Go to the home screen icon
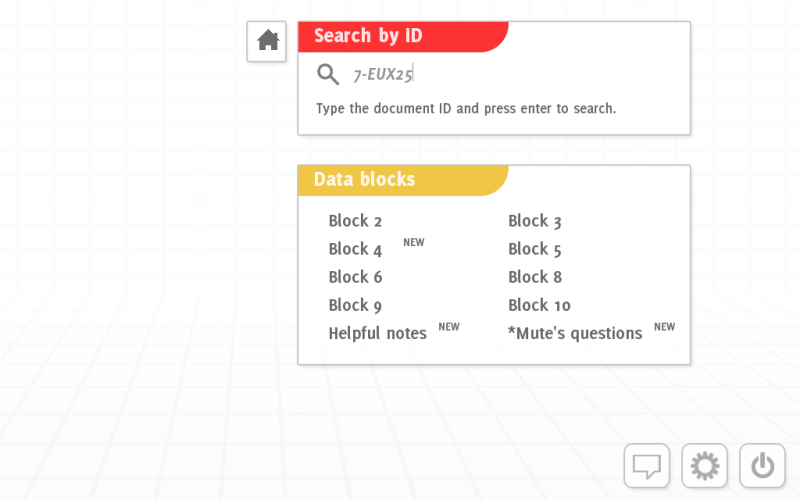Image resolution: width=800 pixels, height=500 pixels. (266, 41)
